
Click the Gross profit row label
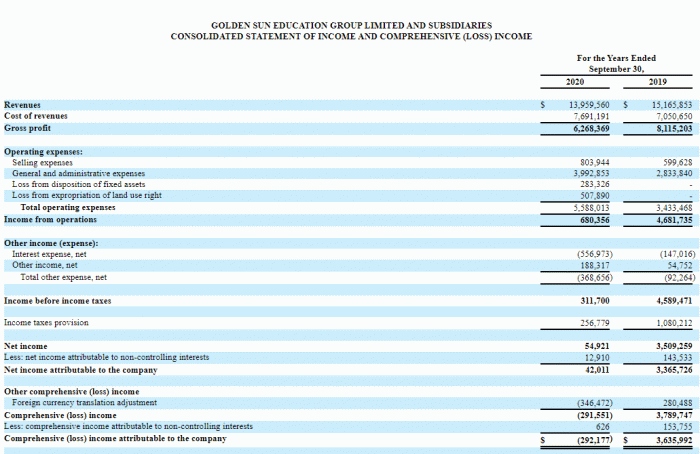coord(27,128)
